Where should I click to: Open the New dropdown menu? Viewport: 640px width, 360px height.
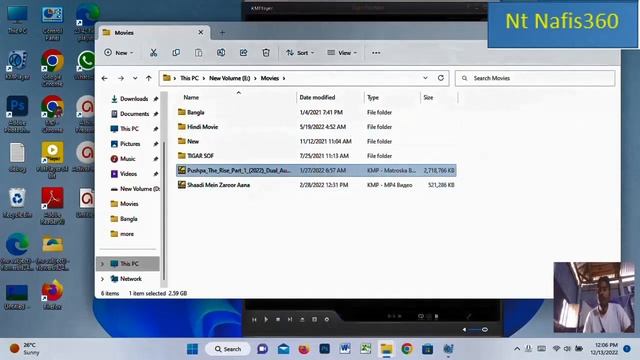(119, 53)
